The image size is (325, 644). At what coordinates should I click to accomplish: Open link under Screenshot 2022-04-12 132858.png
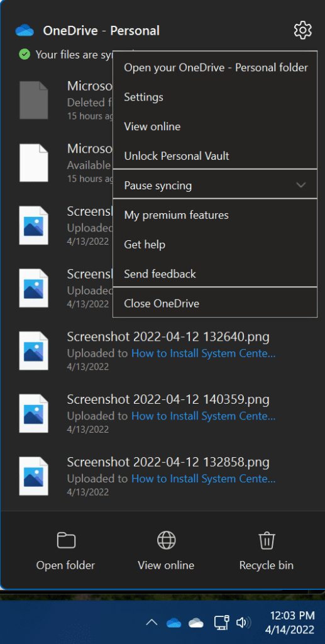204,479
